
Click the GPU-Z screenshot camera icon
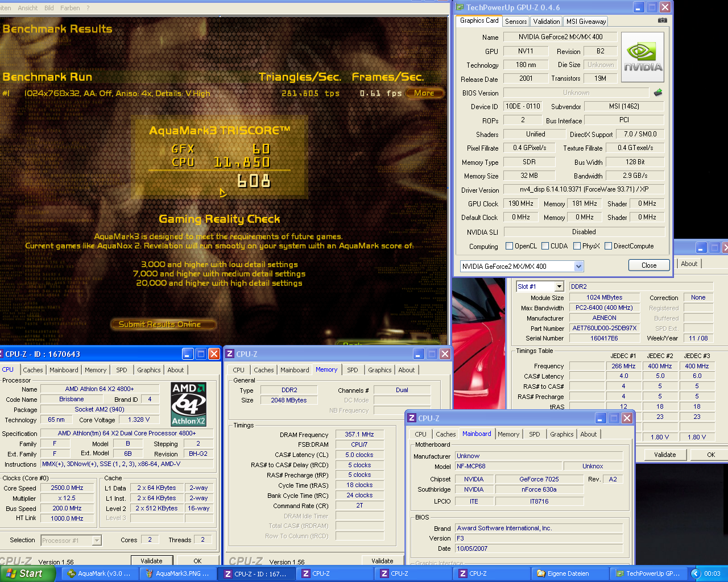tap(663, 20)
